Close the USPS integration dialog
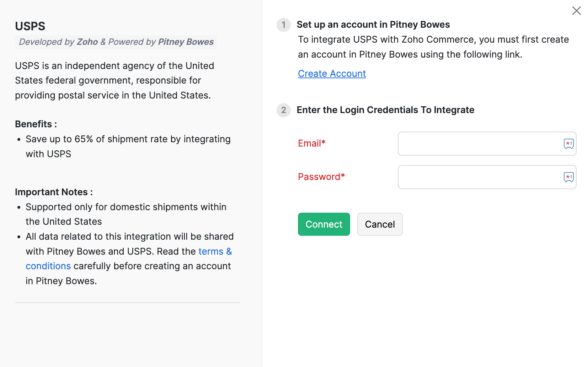 (x=576, y=11)
